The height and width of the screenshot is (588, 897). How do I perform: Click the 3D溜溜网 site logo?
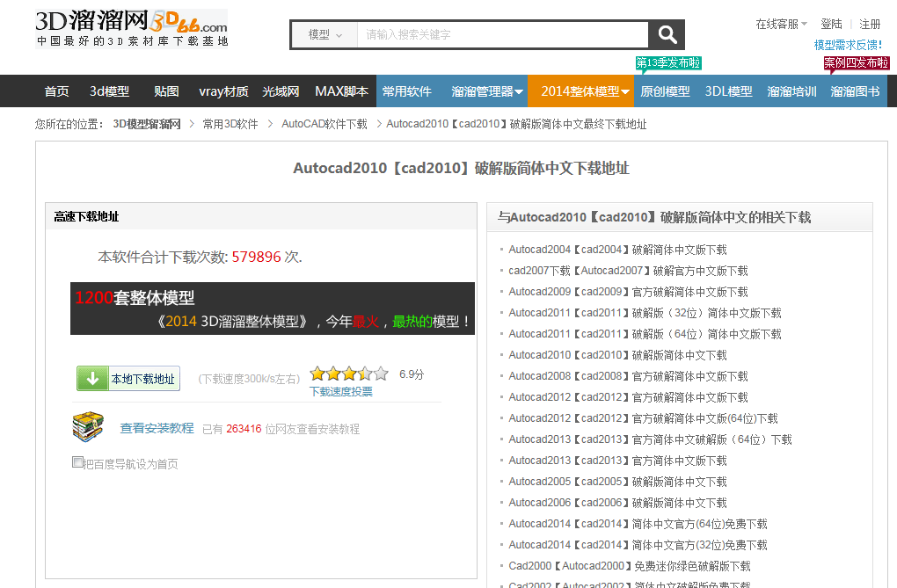coord(131,28)
